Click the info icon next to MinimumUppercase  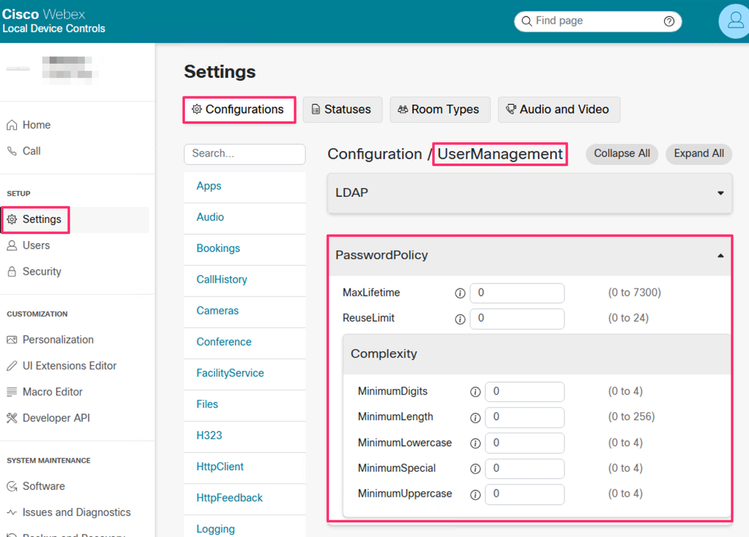(x=475, y=494)
